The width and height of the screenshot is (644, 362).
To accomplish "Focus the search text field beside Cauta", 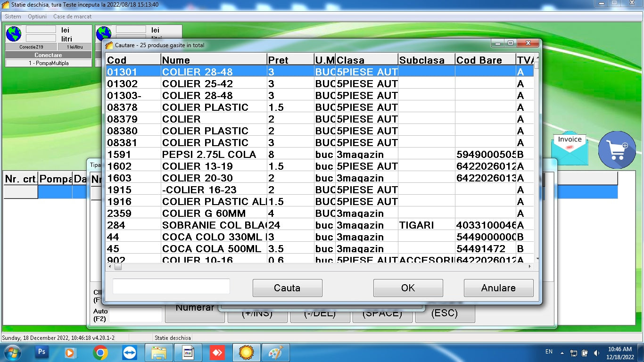I will point(171,287).
